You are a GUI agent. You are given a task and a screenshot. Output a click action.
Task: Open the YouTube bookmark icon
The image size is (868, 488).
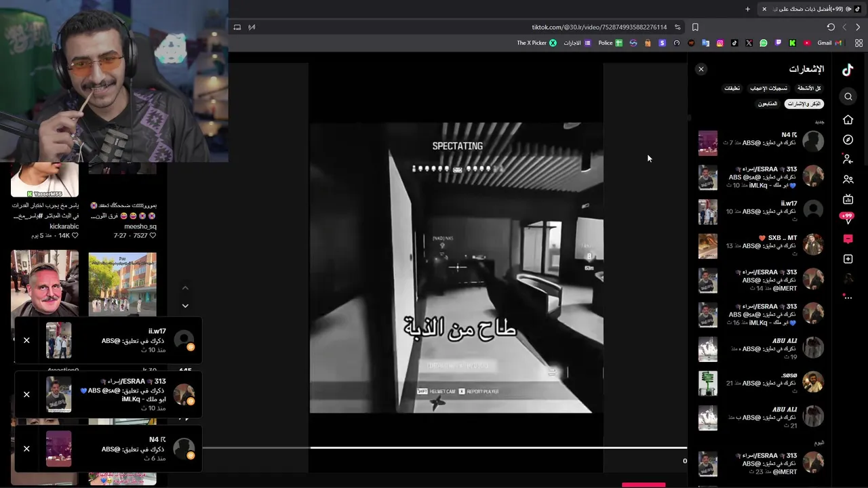tap(807, 43)
